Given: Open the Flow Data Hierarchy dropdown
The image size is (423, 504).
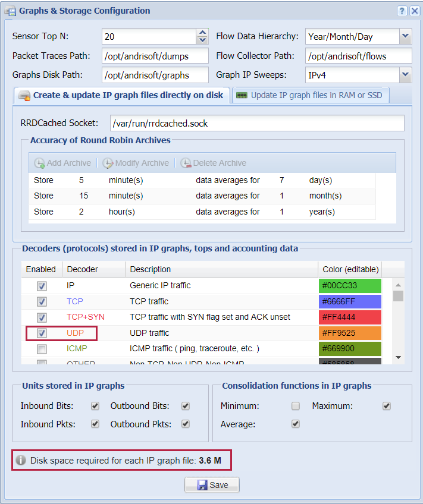Looking at the screenshot, I should [405, 36].
